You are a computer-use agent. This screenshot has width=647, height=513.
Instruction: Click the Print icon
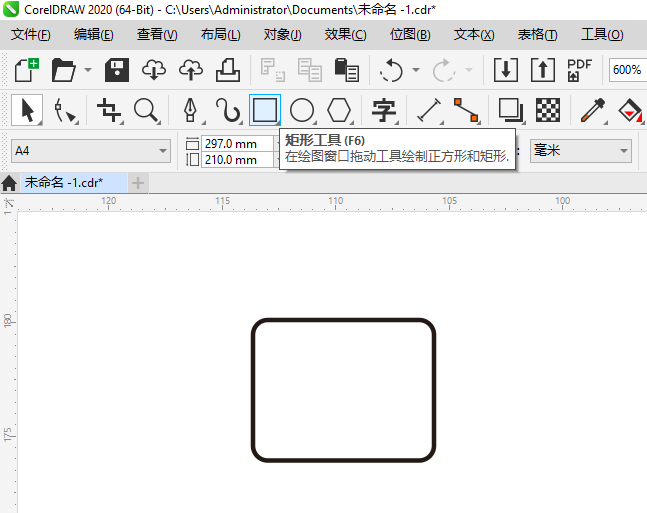[228, 70]
